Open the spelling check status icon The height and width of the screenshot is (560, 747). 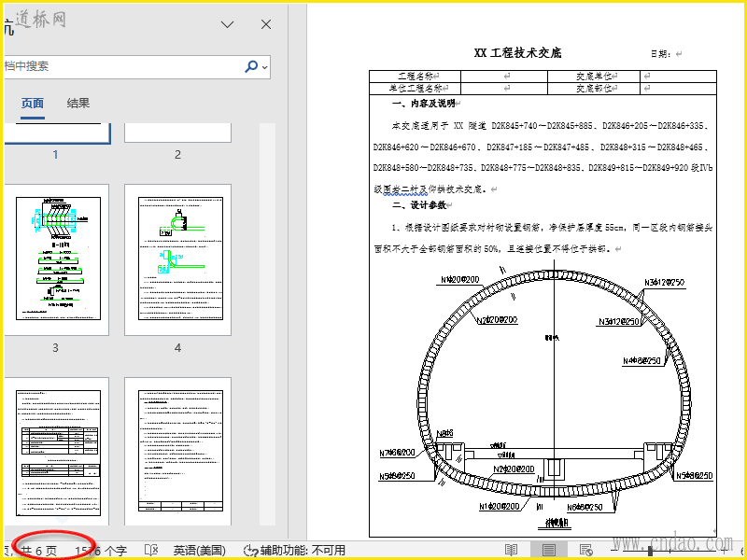point(151,551)
